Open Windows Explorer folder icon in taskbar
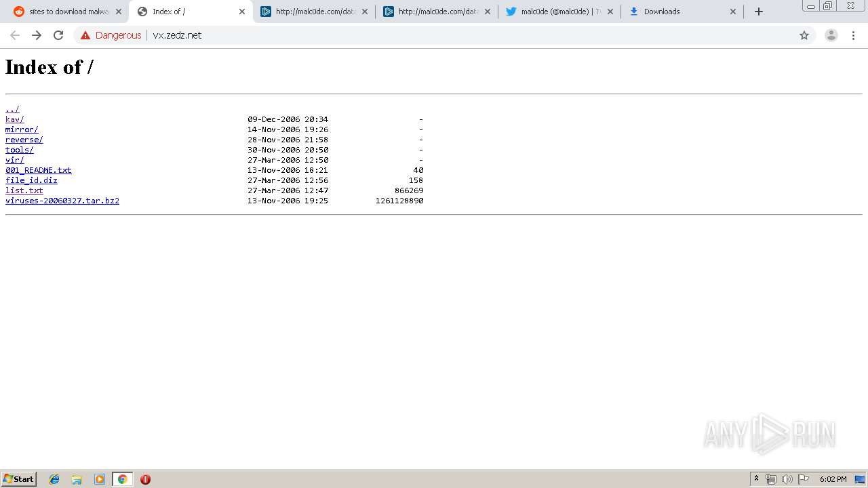This screenshot has height=488, width=868. point(77,479)
